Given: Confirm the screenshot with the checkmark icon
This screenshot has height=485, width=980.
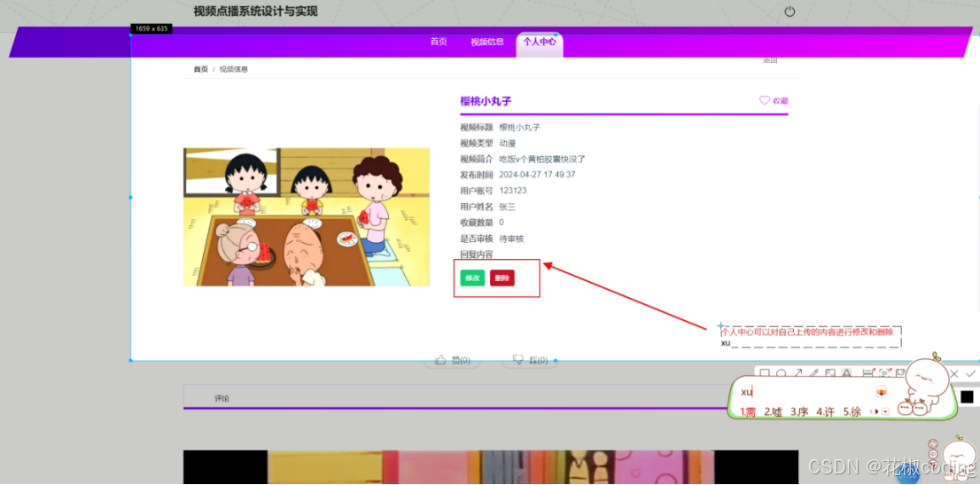Looking at the screenshot, I should coord(970,373).
